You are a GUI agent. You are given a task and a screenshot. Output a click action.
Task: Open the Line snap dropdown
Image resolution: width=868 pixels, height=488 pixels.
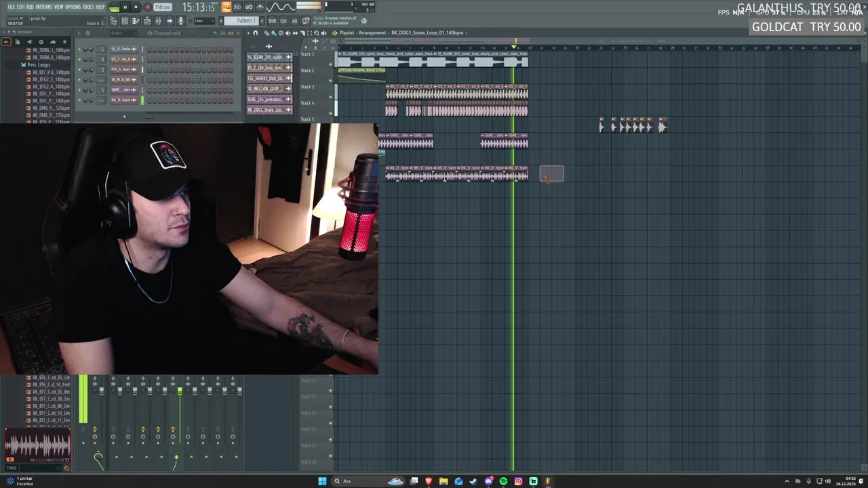(x=205, y=21)
